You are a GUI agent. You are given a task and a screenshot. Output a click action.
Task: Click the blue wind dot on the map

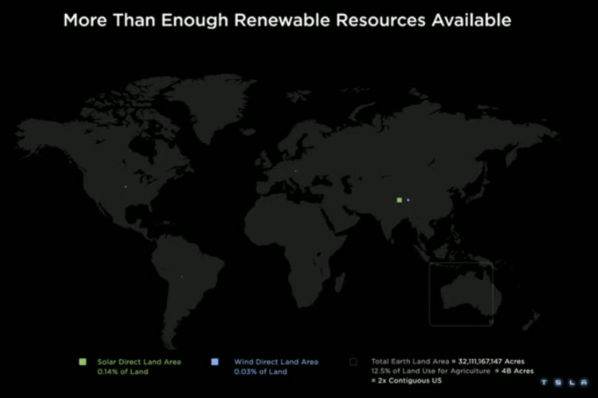click(408, 200)
